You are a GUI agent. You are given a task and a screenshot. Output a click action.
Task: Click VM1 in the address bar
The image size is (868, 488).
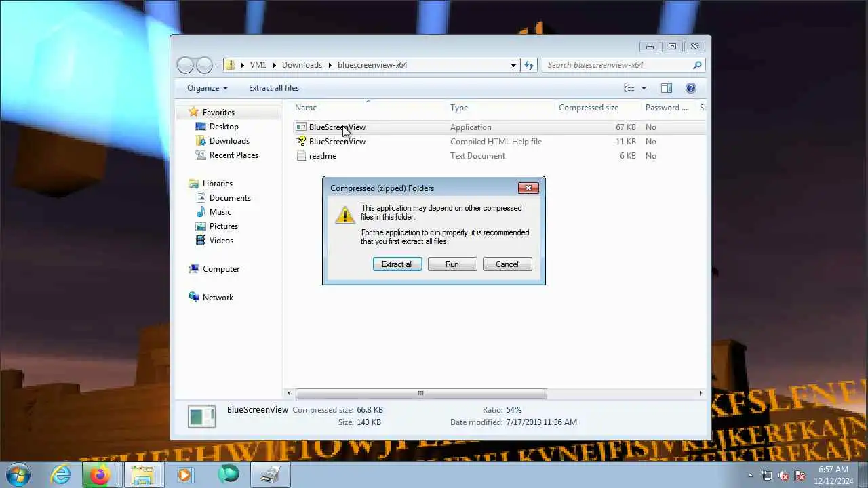tap(258, 65)
